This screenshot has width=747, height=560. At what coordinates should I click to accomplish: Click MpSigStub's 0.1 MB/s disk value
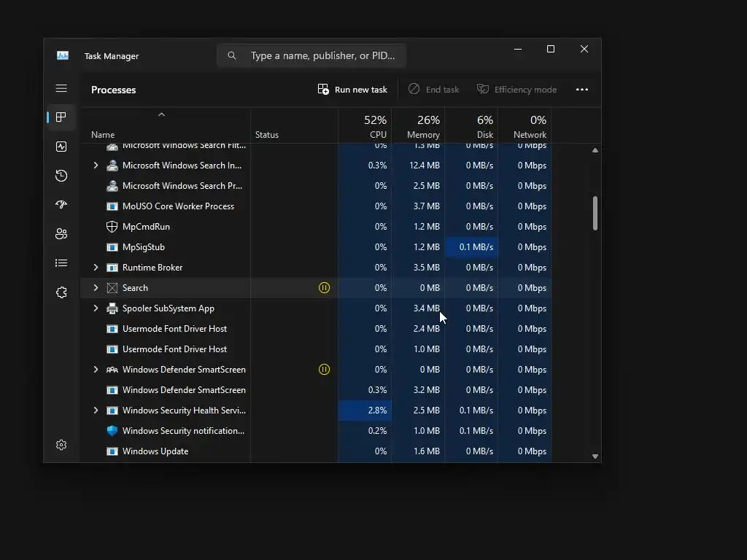point(472,247)
